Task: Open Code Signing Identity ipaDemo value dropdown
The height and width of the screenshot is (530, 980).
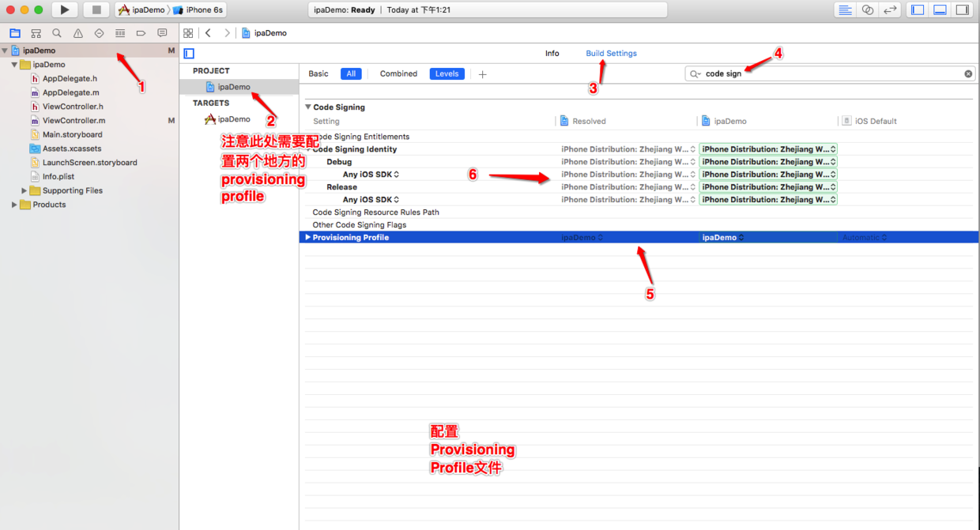Action: [x=768, y=149]
